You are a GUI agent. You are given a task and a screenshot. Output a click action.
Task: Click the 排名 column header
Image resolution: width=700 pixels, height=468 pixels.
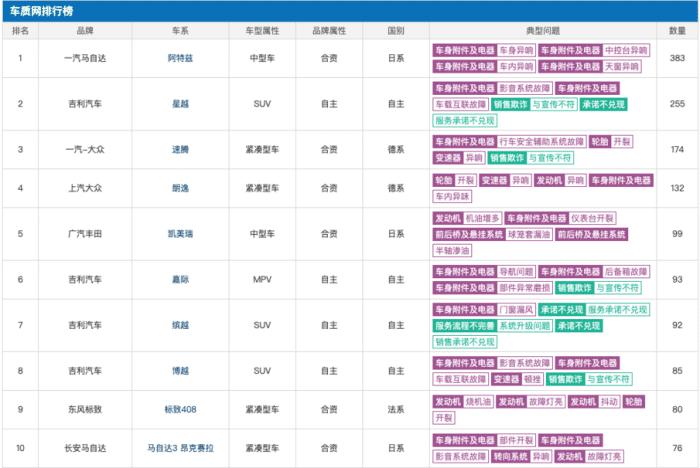(x=20, y=31)
